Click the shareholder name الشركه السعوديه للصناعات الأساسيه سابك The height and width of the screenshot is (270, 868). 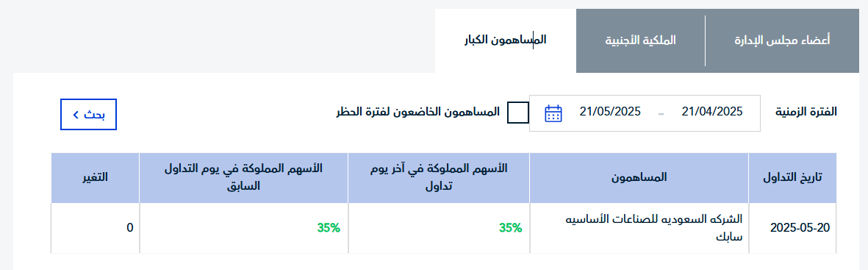[x=654, y=228]
